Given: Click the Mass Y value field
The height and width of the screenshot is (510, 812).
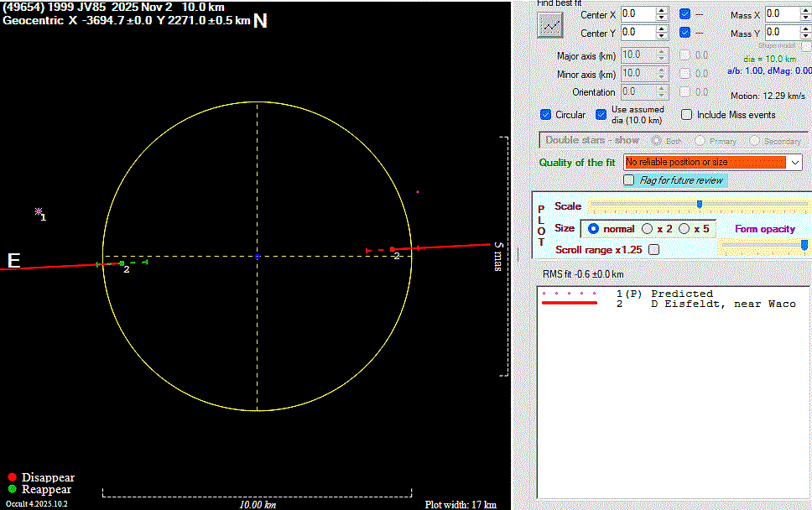Looking at the screenshot, I should click(x=782, y=33).
